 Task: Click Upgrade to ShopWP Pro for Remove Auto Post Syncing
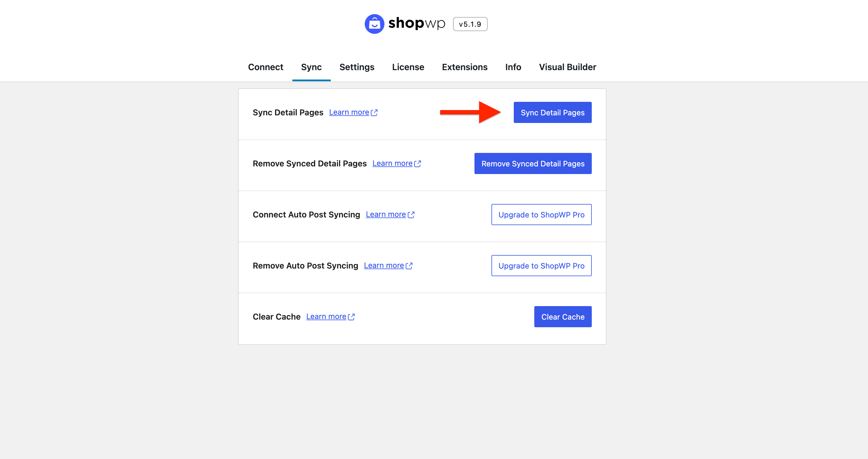[x=541, y=266]
